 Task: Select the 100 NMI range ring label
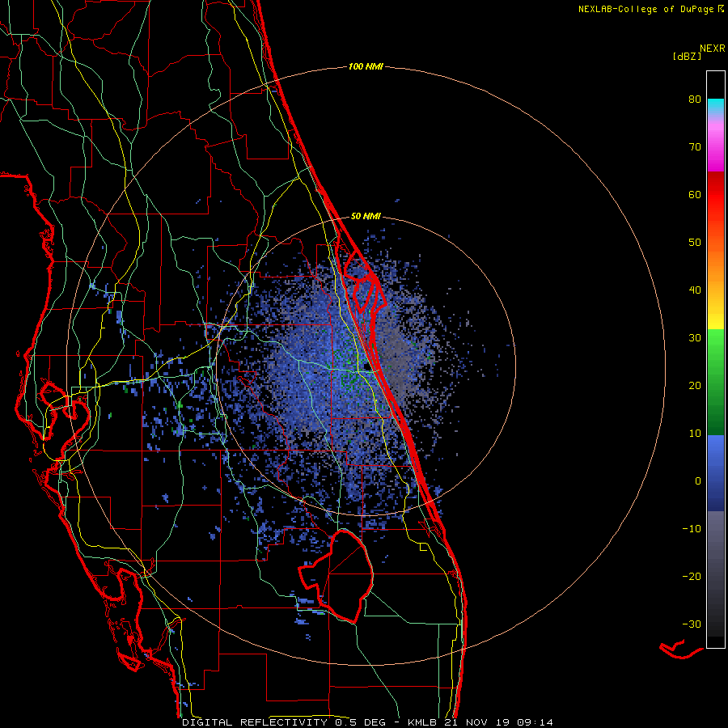[x=366, y=67]
